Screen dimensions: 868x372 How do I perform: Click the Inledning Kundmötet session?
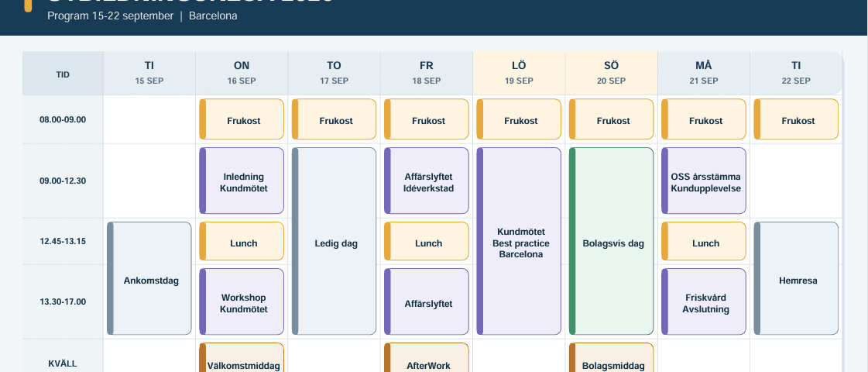click(242, 181)
